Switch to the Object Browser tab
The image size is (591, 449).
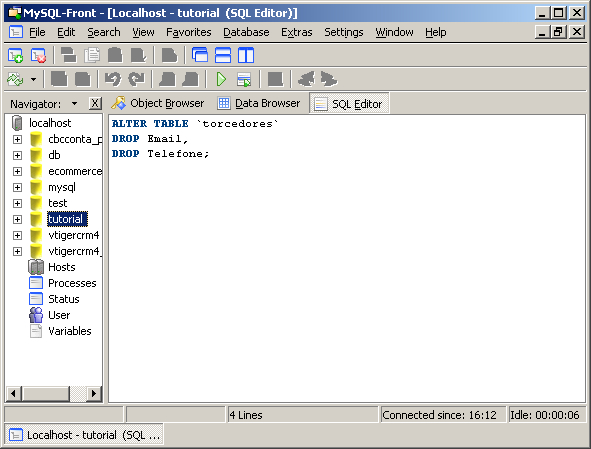tap(158, 103)
